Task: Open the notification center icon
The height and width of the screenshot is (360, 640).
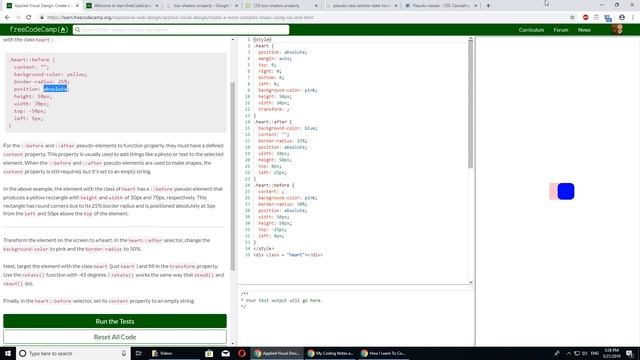Action: point(629,353)
